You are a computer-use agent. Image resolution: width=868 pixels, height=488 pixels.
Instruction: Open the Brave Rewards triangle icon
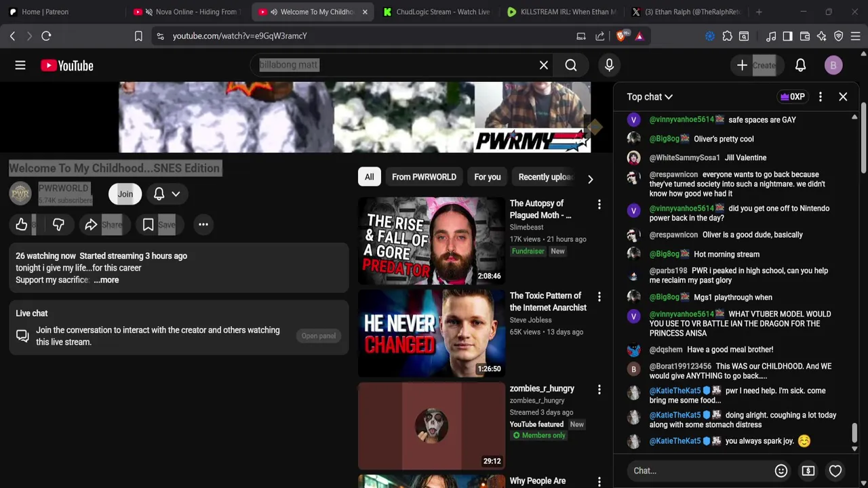click(x=639, y=36)
